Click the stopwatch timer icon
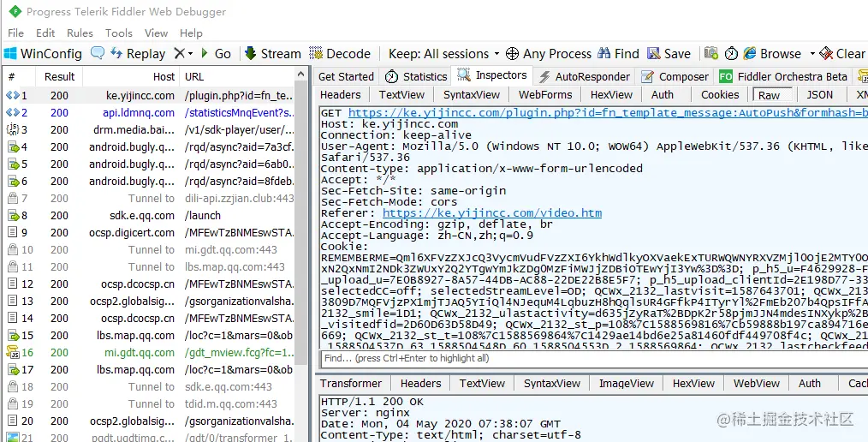 click(731, 54)
